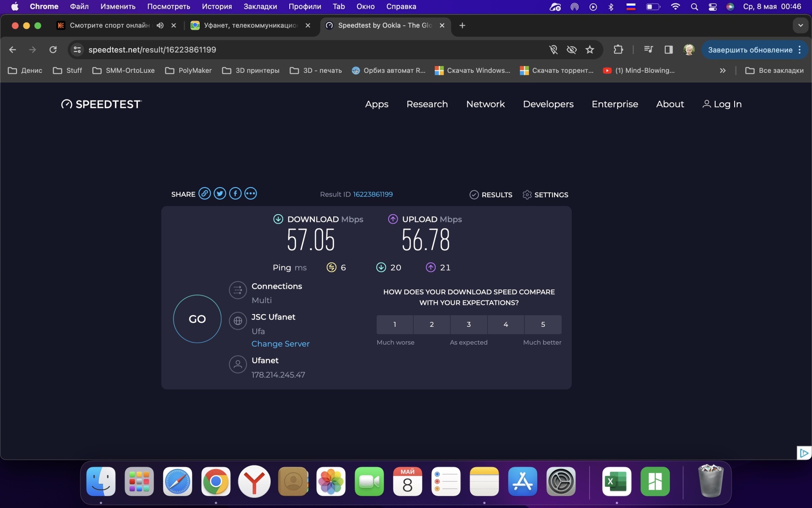Rate download speed 3 As expected
Screen dimensions: 812x508
(x=469, y=325)
